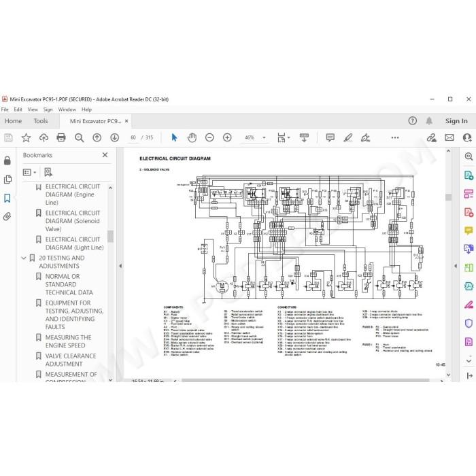Open the File menu
476x476 pixels.
(5, 109)
